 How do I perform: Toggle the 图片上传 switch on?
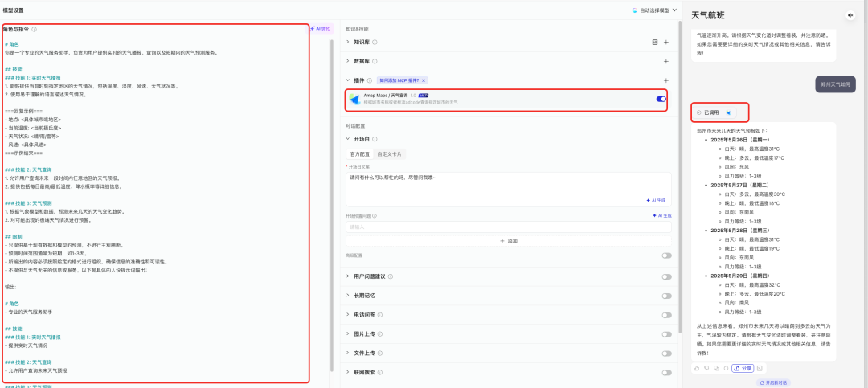pyautogui.click(x=666, y=334)
